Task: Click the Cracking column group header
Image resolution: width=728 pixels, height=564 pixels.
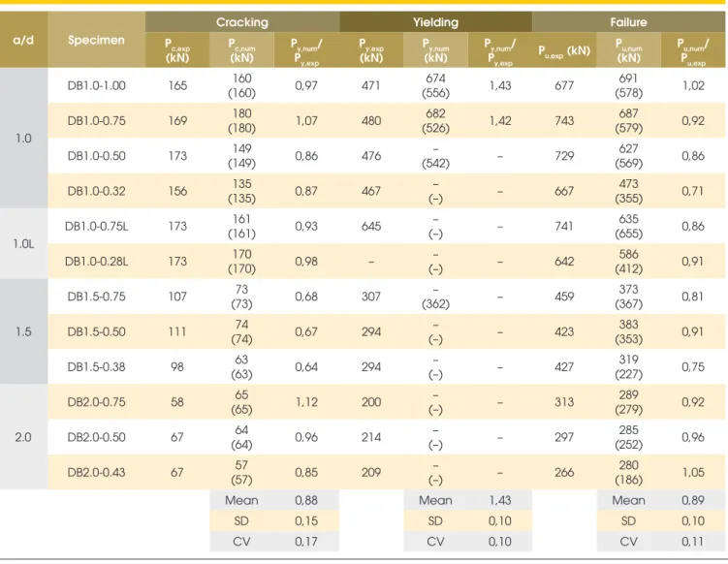Action: click(242, 22)
